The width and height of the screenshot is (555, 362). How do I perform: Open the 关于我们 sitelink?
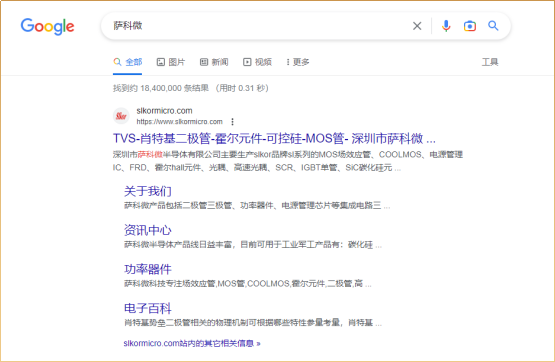click(148, 191)
